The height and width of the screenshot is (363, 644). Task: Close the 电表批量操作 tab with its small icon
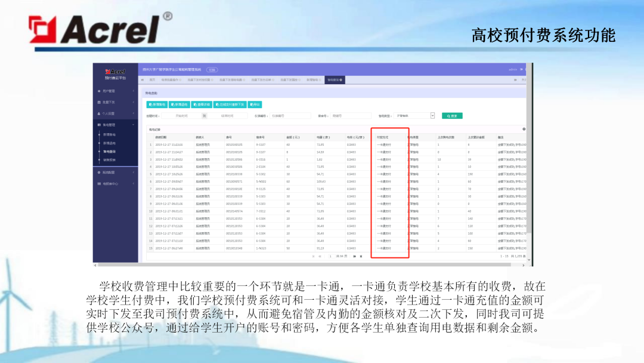(x=180, y=80)
